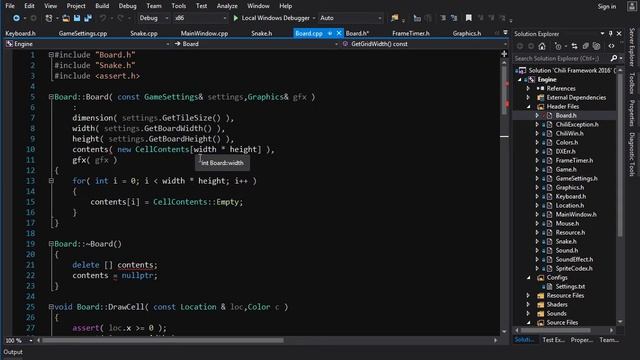
Task: Click the comment selection toolbar icon
Action: click(x=443, y=18)
